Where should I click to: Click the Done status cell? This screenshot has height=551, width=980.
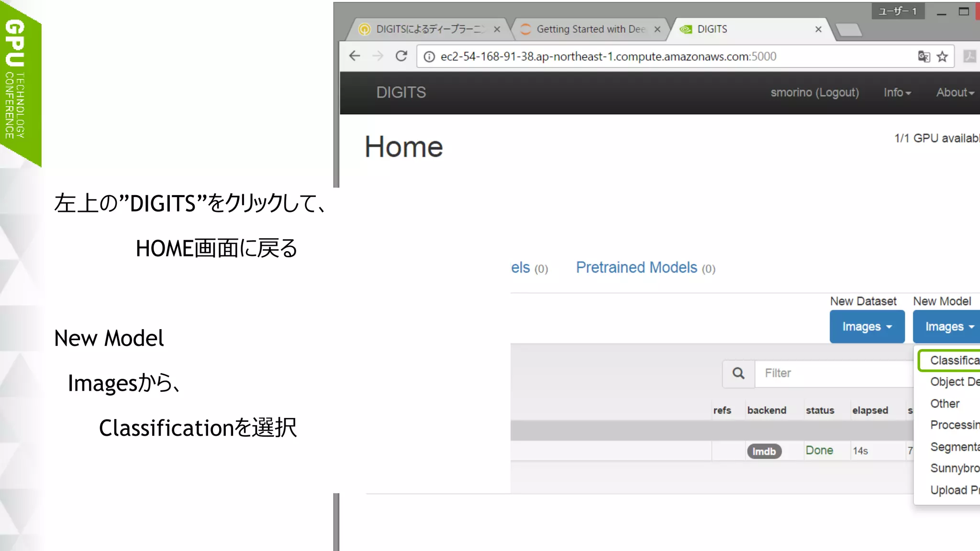[x=819, y=451]
